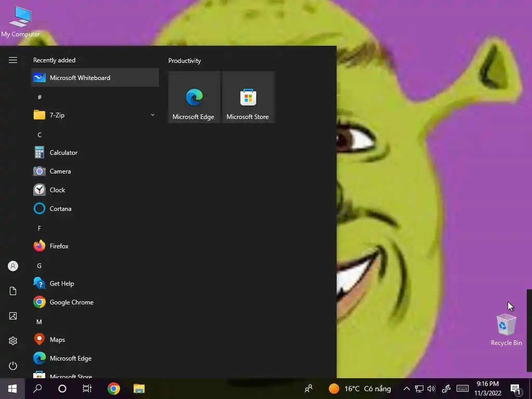The height and width of the screenshot is (399, 532).
Task: Open File Explorer from the taskbar
Action: coord(139,389)
